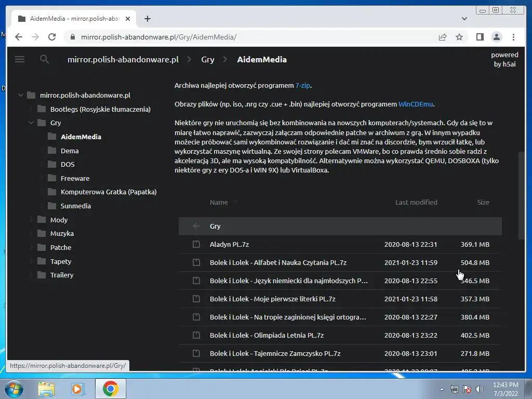
Task: Click folder icon next to Trailery
Action: (x=42, y=275)
